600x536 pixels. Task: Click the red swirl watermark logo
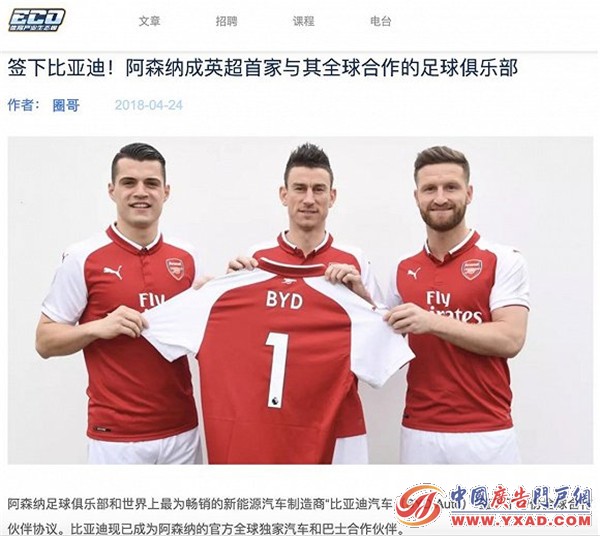pos(420,504)
